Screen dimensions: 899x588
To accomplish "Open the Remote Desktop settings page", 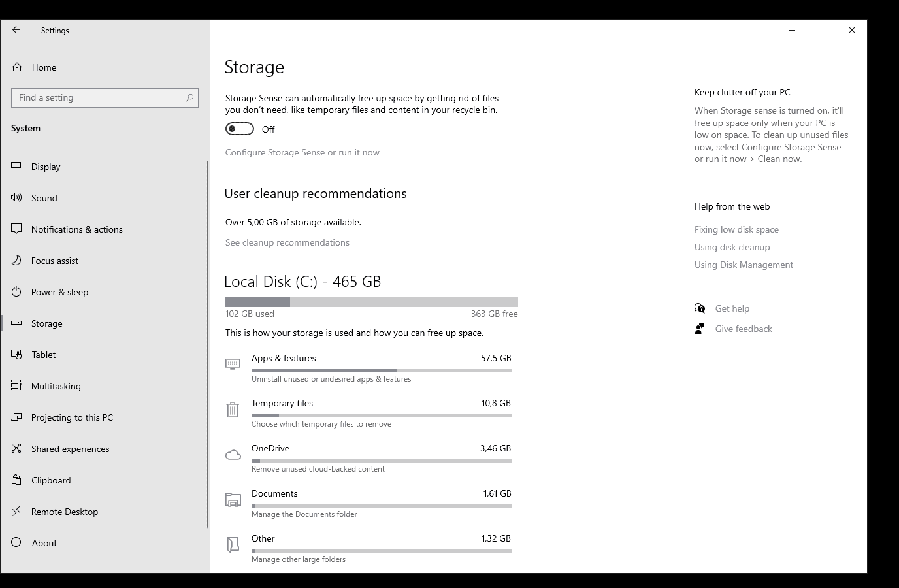I will (64, 512).
